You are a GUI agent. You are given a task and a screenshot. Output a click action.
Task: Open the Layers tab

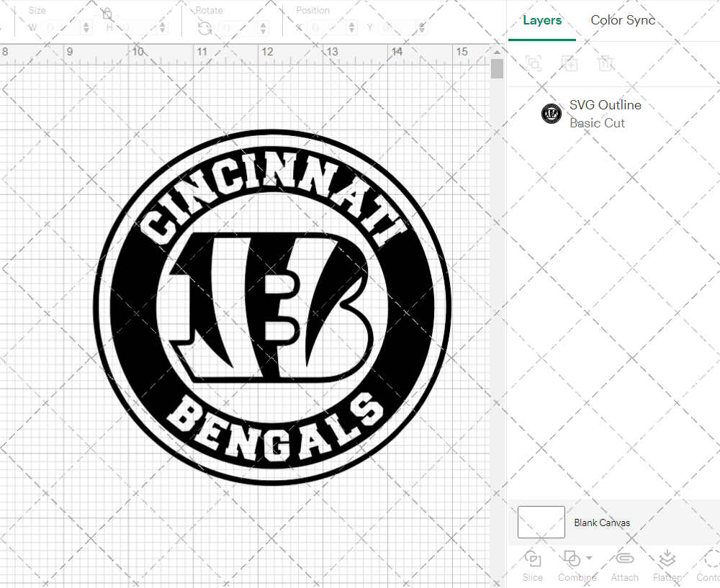(x=542, y=20)
